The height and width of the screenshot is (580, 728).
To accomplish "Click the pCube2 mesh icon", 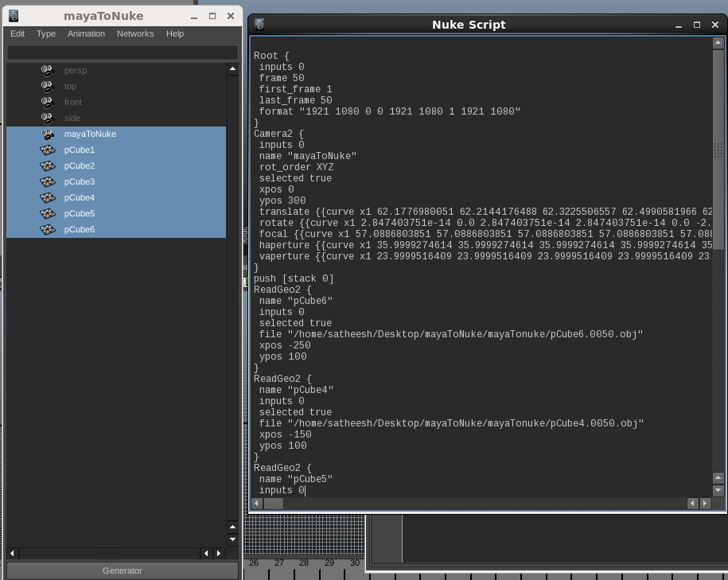I will point(48,165).
